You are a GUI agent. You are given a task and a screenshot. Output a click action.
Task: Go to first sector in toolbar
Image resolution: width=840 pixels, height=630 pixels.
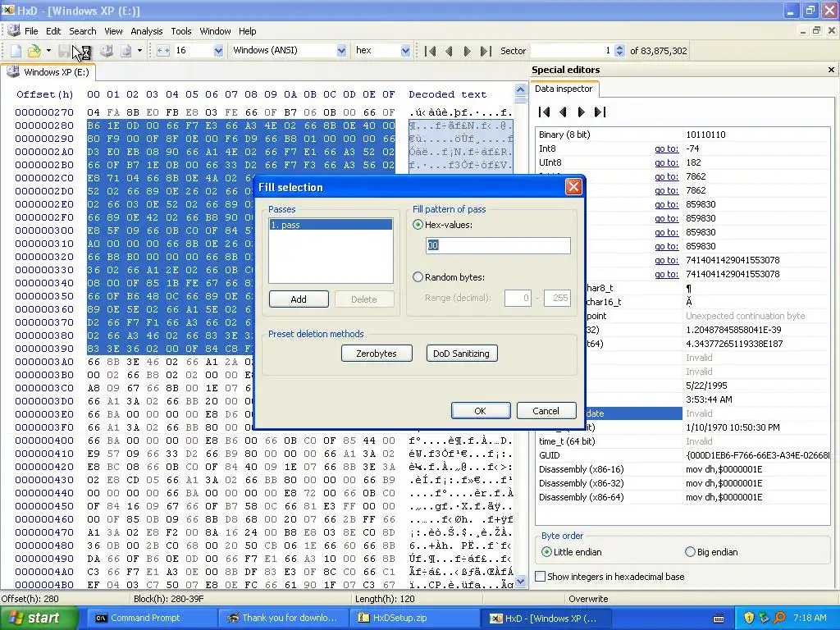click(x=430, y=51)
